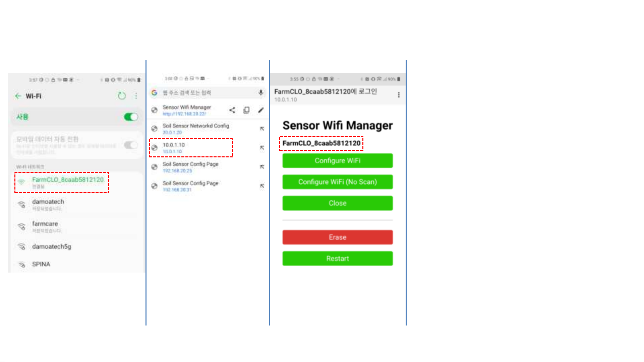
Task: Tap the Wi-Fi back arrow
Action: pos(18,96)
